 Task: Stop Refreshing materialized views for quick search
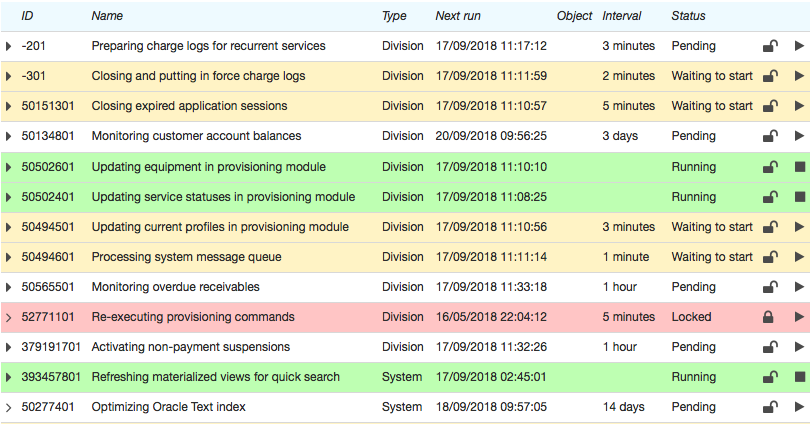point(800,376)
